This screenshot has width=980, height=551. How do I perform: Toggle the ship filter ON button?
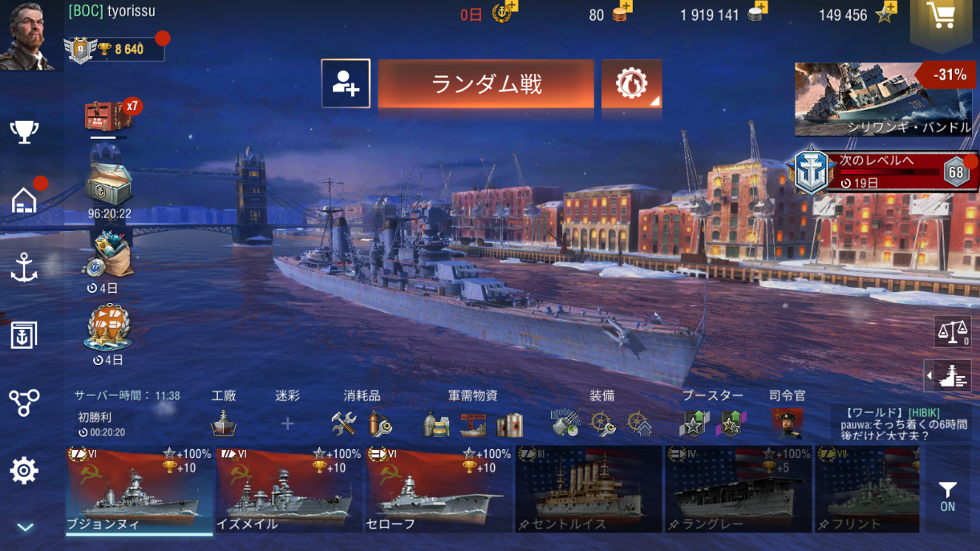pos(948,496)
